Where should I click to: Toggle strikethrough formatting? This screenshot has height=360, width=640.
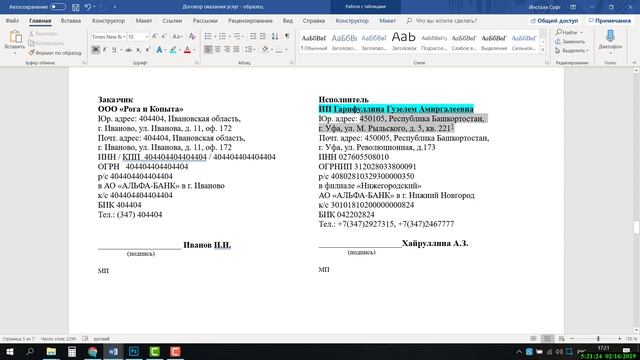(x=129, y=50)
